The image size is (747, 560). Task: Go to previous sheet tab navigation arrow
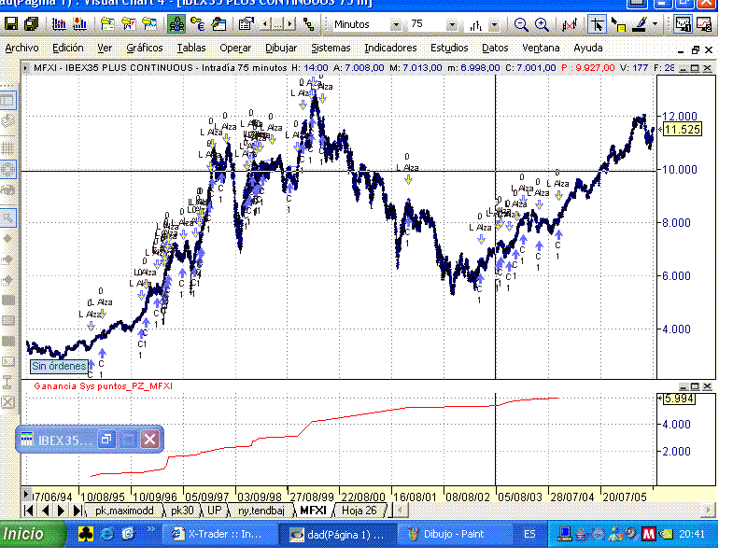point(45,511)
